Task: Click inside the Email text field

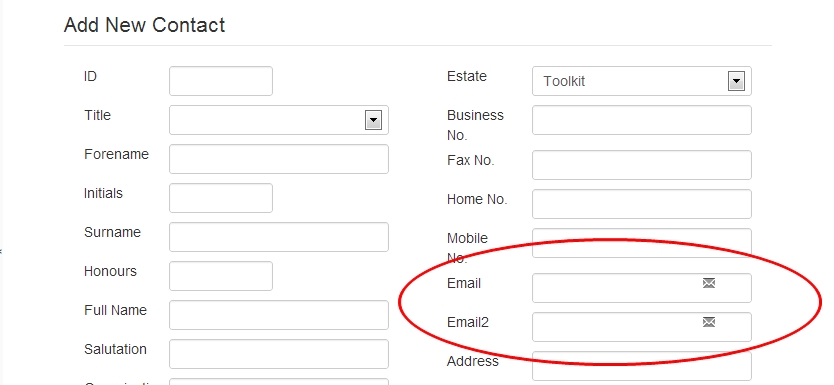Action: click(x=641, y=288)
